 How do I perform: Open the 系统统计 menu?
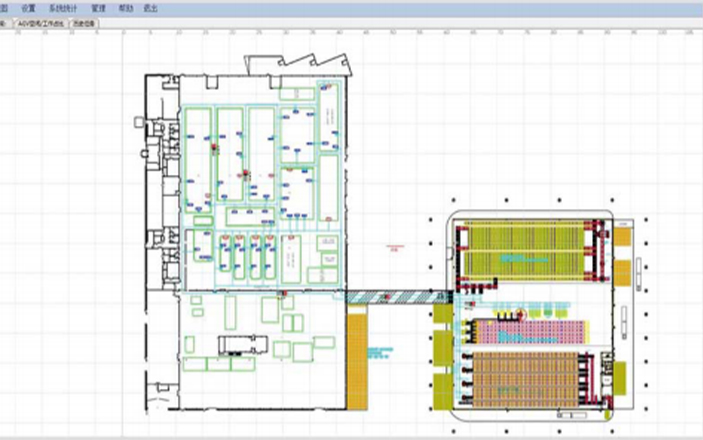(x=62, y=7)
